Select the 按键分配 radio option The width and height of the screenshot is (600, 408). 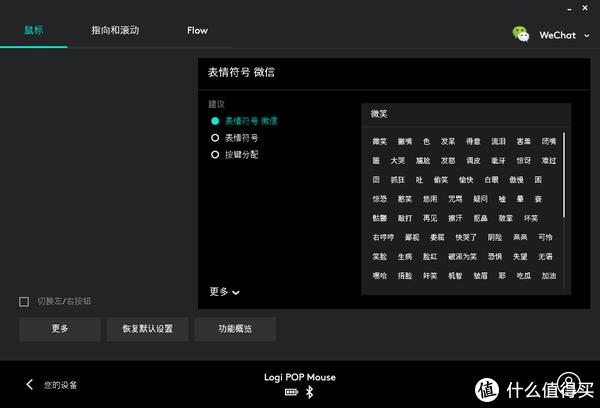pos(215,155)
